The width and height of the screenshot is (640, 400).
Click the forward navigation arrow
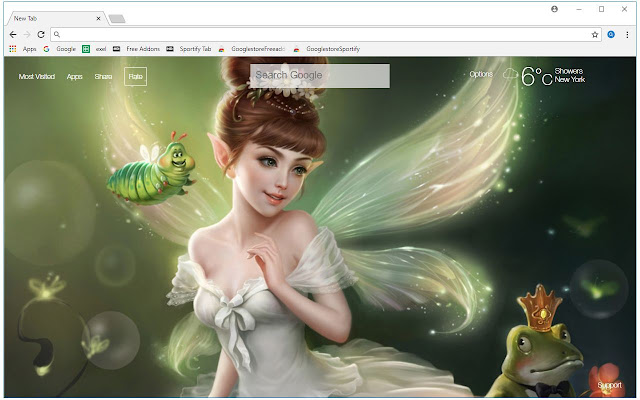tap(27, 35)
